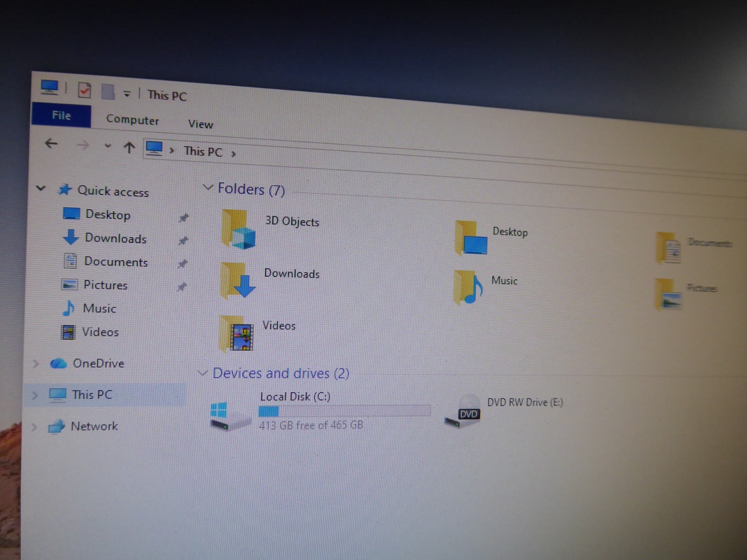Select the Desktop folder icon in Folders
The image size is (747, 560).
coord(471,238)
